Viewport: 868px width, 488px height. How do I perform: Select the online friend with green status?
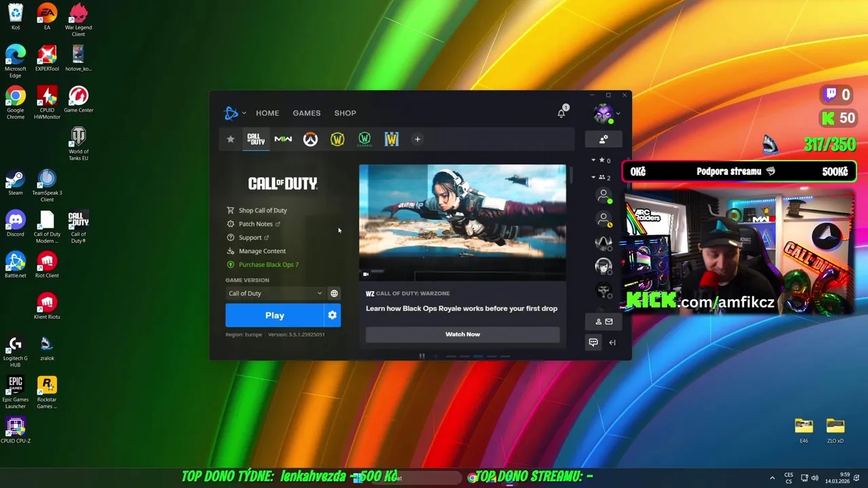click(x=604, y=196)
